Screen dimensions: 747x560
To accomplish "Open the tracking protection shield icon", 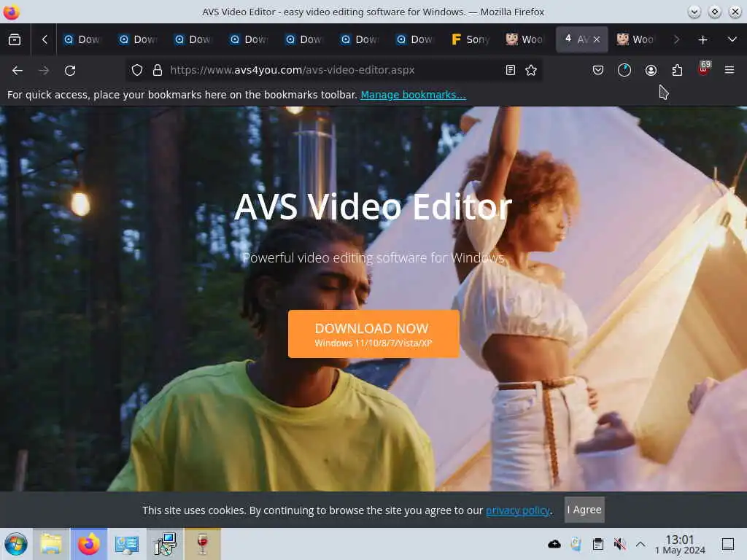I will [137, 71].
